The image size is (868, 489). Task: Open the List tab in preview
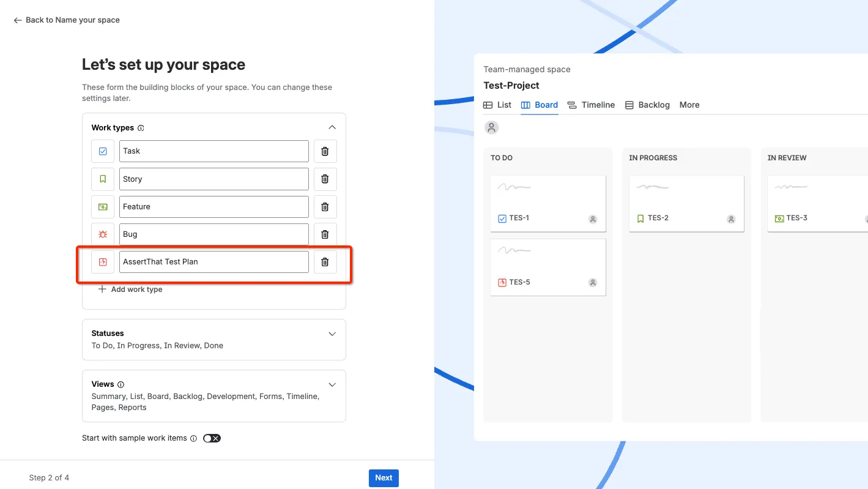(497, 105)
